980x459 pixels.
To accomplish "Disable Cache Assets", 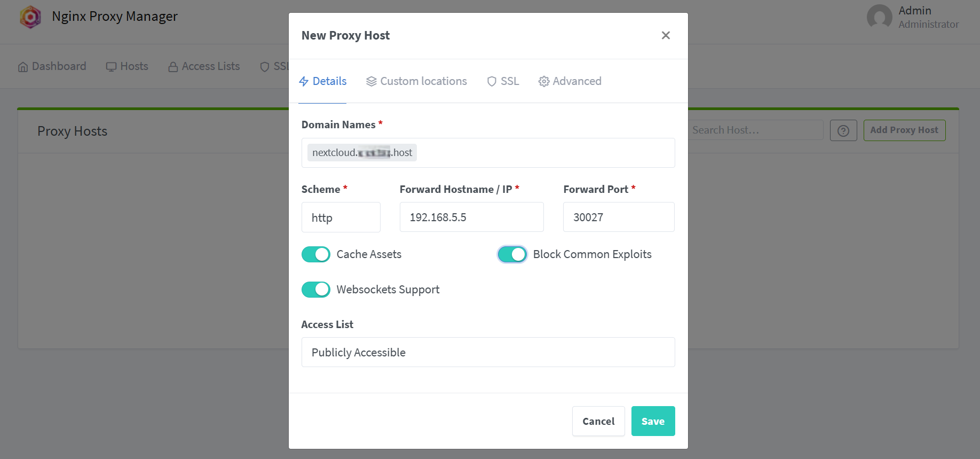I will pyautogui.click(x=315, y=254).
